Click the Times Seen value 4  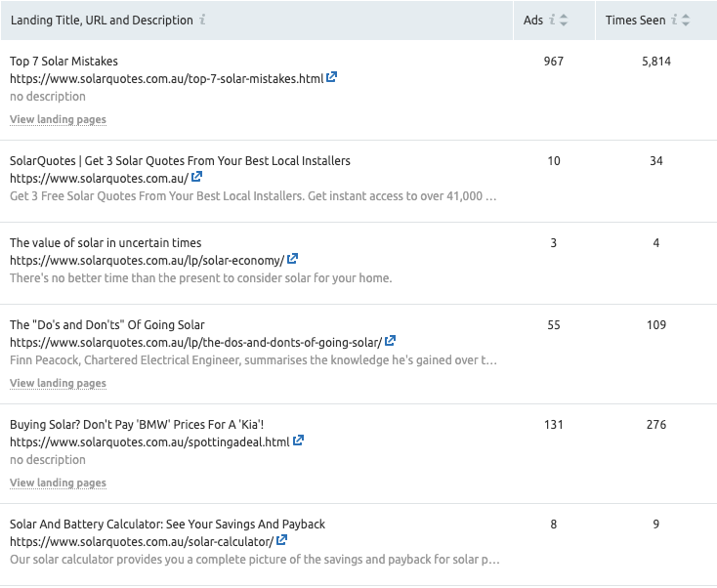tap(656, 243)
